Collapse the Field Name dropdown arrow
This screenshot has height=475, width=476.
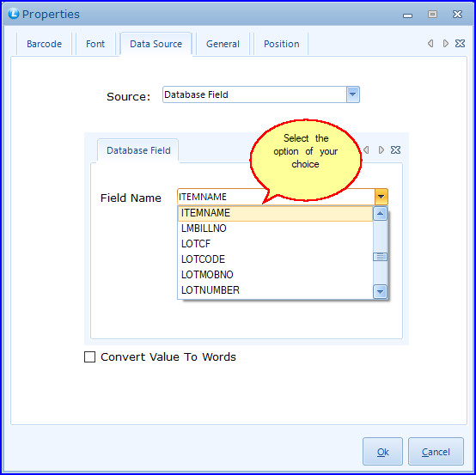click(381, 197)
